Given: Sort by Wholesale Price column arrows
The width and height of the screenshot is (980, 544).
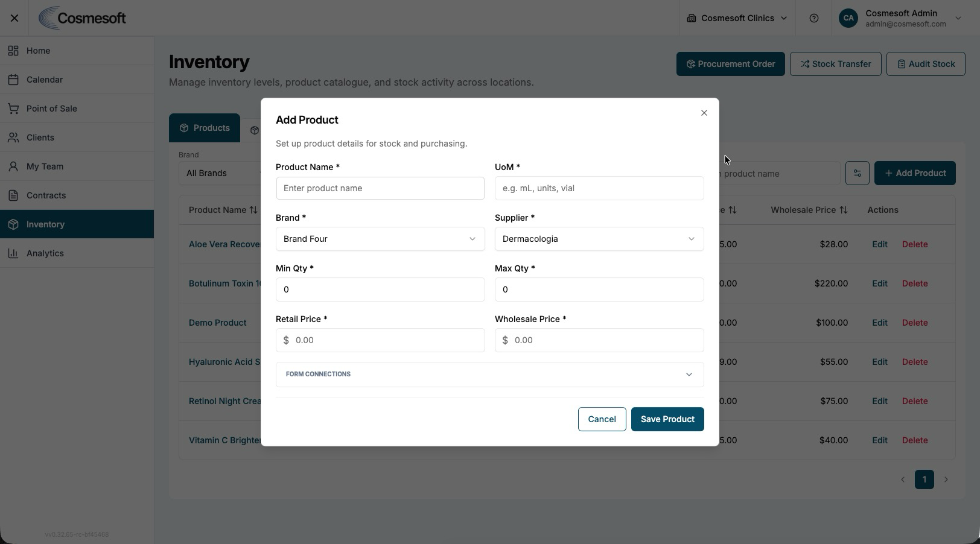Looking at the screenshot, I should tap(844, 210).
